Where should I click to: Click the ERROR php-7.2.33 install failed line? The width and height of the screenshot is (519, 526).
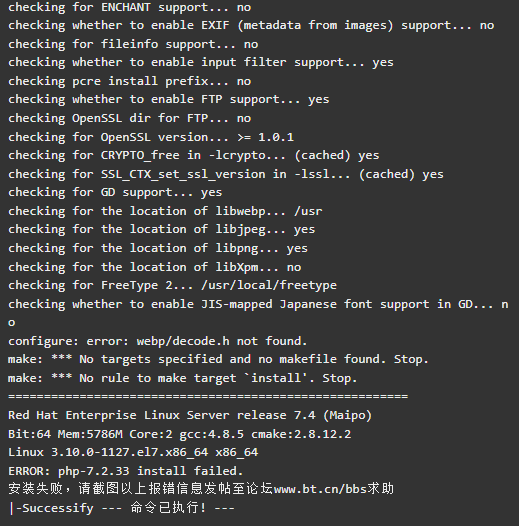click(125, 471)
